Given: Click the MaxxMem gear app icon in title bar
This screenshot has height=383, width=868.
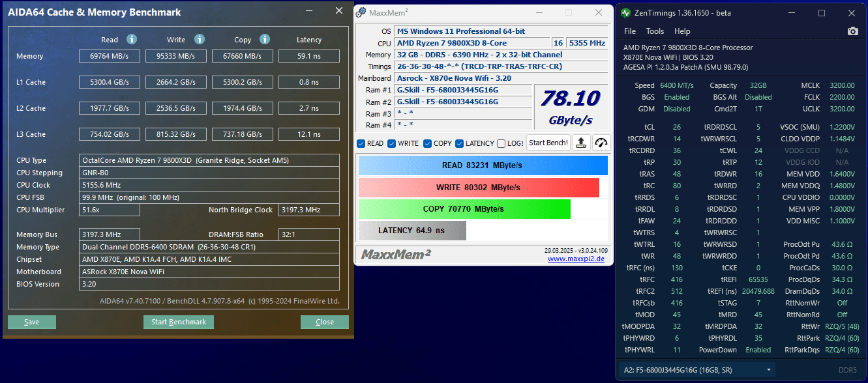Looking at the screenshot, I should tap(362, 12).
